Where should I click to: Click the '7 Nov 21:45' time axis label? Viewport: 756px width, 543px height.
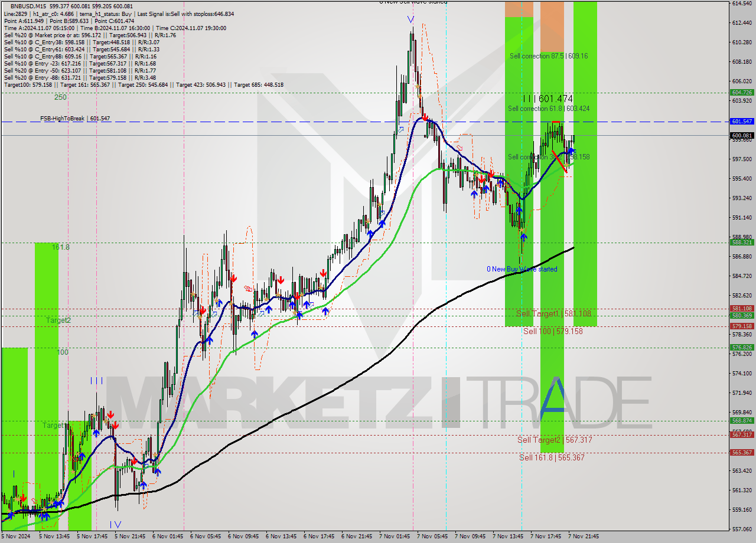[x=584, y=536]
